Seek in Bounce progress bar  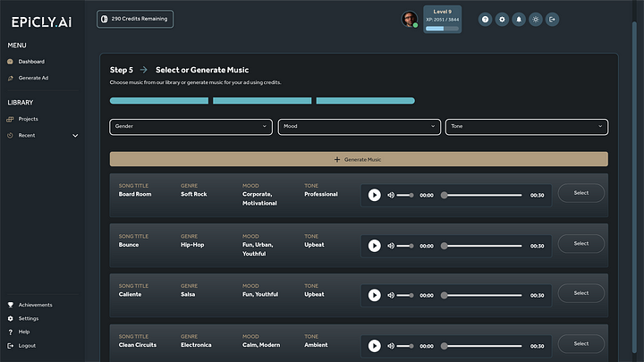tap(481, 246)
